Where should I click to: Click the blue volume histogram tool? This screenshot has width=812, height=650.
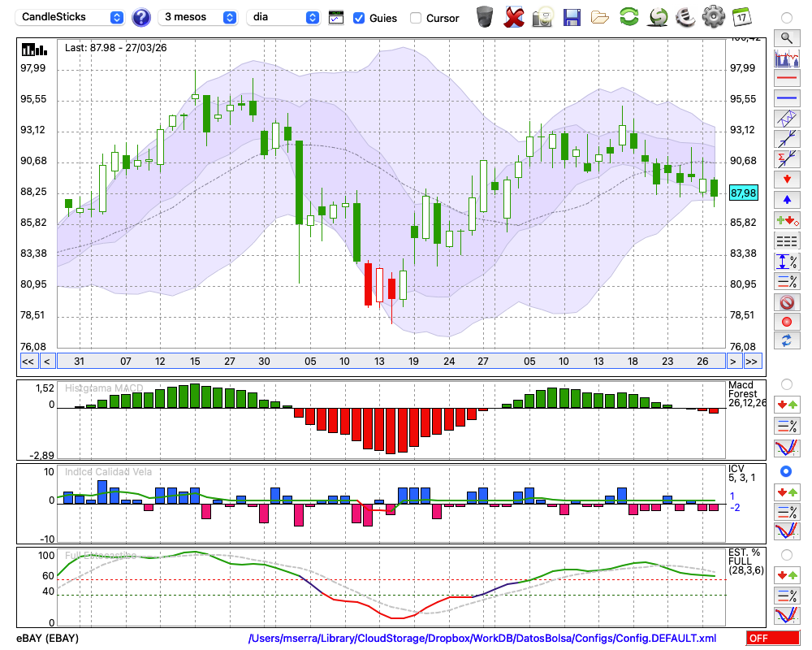(787, 58)
